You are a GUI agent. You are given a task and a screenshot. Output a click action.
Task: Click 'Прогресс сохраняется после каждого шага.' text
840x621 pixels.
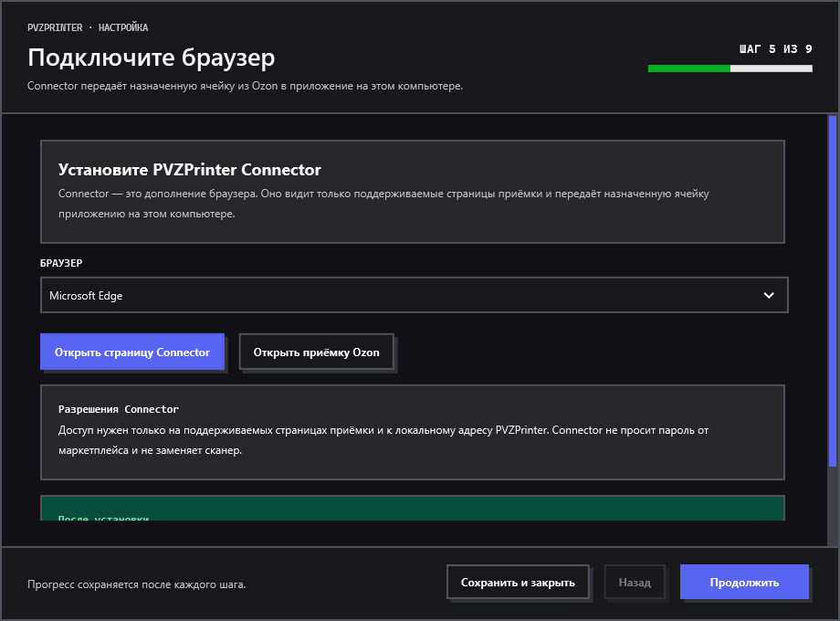point(137,584)
